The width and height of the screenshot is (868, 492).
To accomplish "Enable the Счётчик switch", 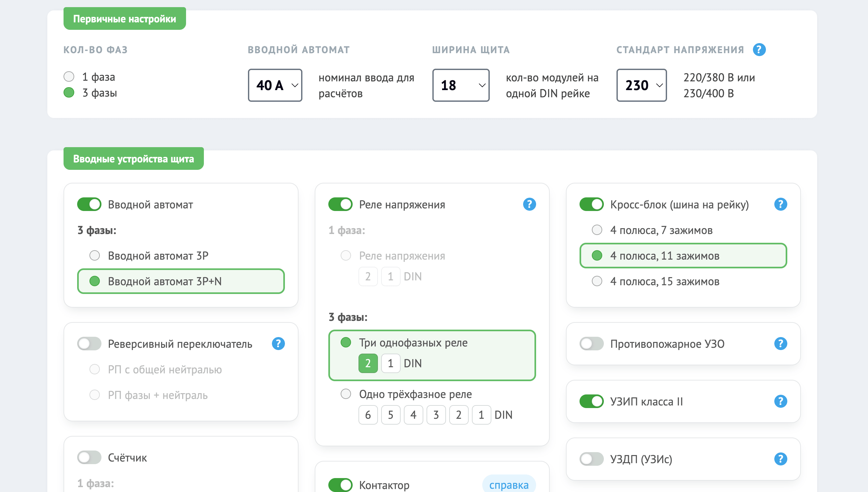I will [89, 458].
